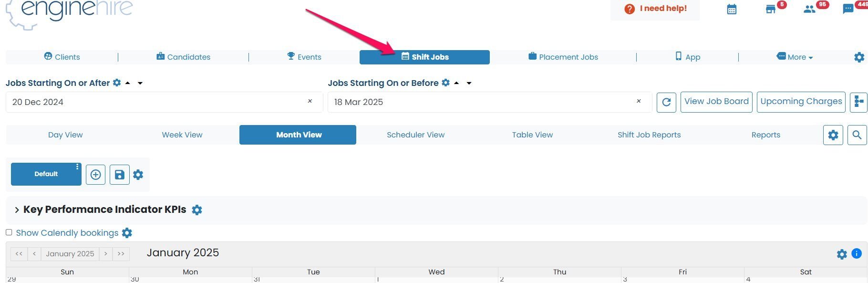Click the blue info icon on calendar
The width and height of the screenshot is (868, 283).
(857, 254)
